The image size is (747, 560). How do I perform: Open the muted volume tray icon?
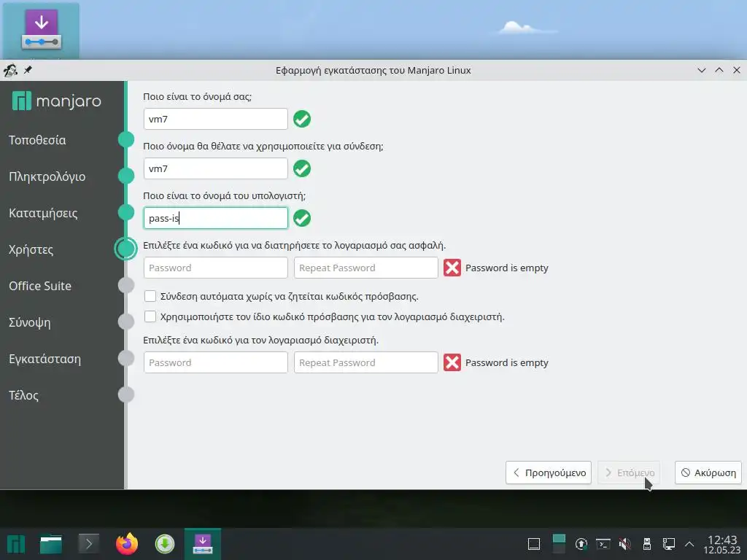625,544
